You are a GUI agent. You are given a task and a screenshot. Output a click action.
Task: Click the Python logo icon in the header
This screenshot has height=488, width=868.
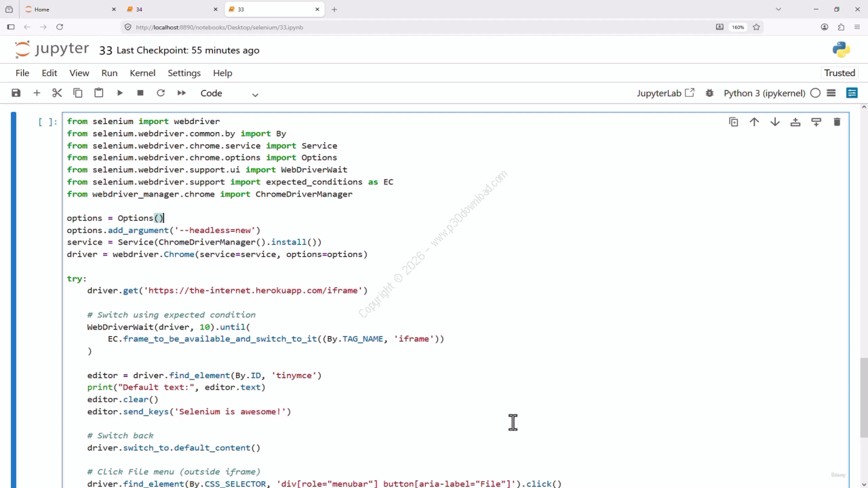click(x=841, y=49)
